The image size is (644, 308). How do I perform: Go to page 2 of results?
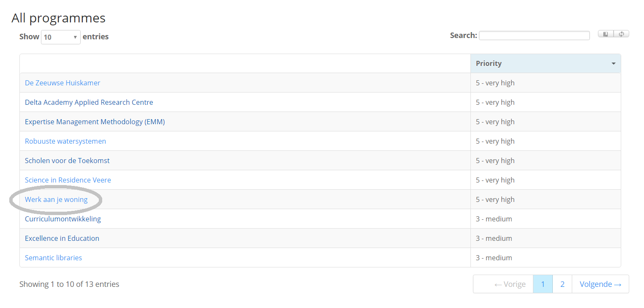click(562, 284)
